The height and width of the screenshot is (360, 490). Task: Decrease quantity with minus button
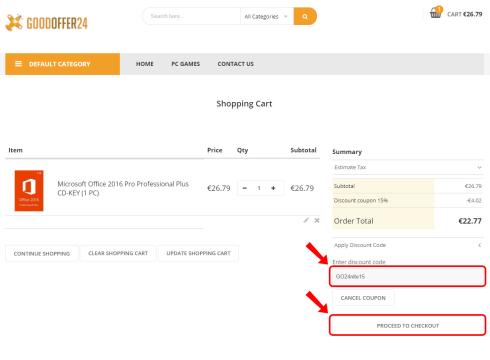245,188
